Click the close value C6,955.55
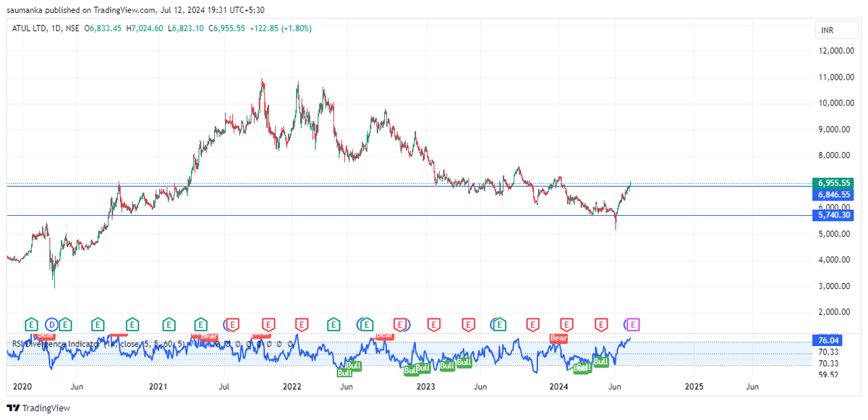 227,28
